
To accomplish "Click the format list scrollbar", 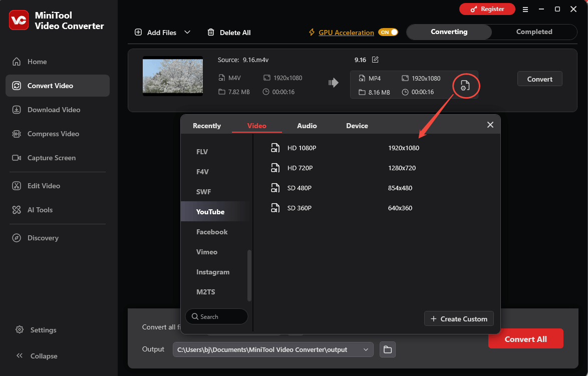I will pos(249,275).
